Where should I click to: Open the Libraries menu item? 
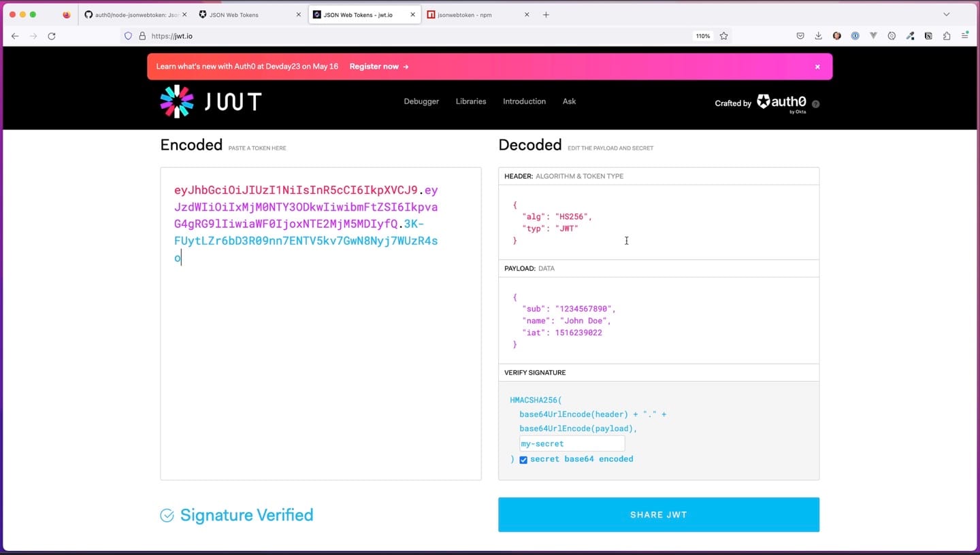(x=470, y=101)
